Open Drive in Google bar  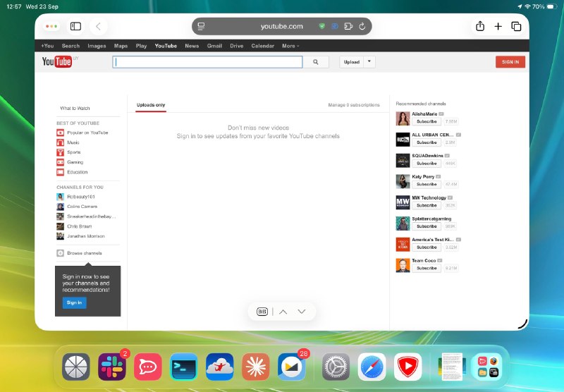[x=237, y=46]
